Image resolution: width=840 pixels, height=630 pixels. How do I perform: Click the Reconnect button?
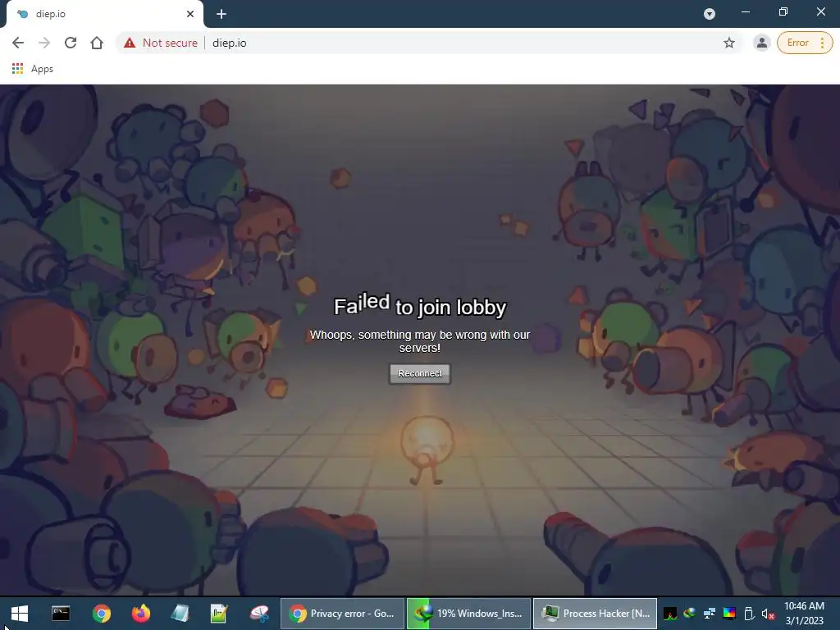tap(419, 373)
